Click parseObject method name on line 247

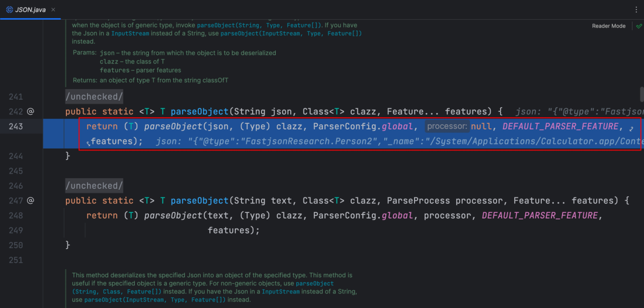[x=199, y=201]
